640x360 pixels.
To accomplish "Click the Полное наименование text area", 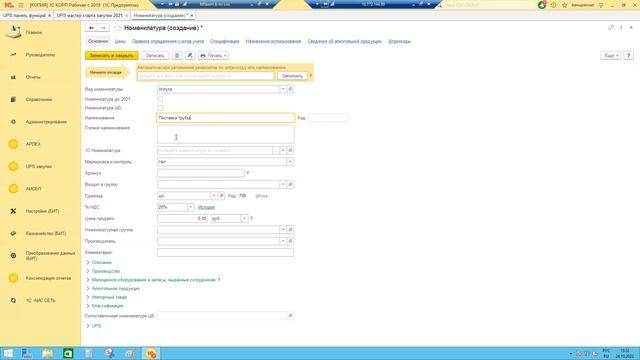I will point(226,134).
